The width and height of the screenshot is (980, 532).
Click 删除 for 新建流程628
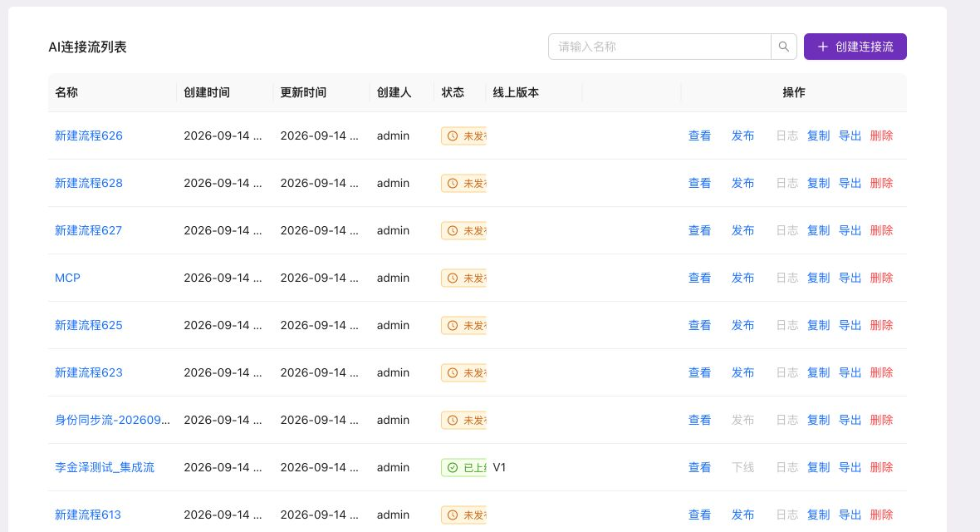point(881,184)
